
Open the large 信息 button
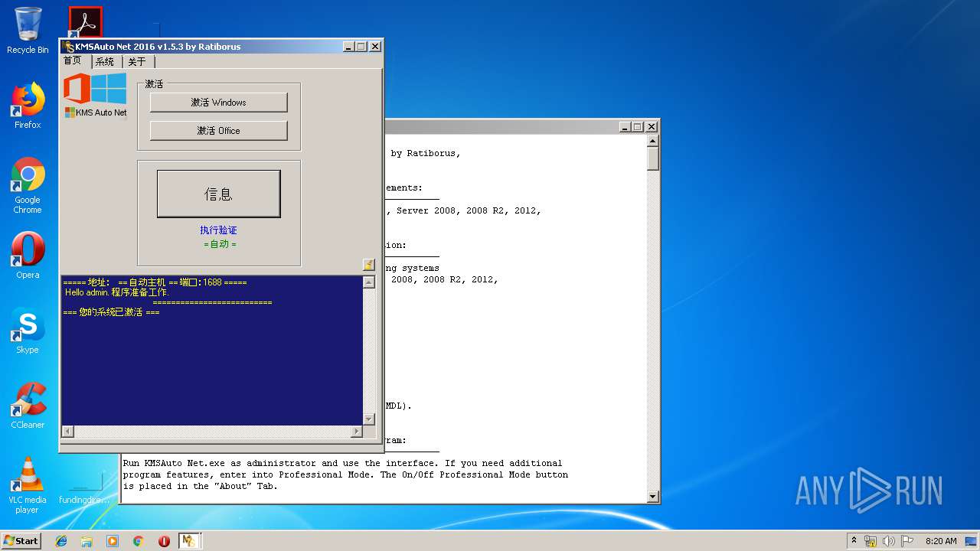point(218,194)
